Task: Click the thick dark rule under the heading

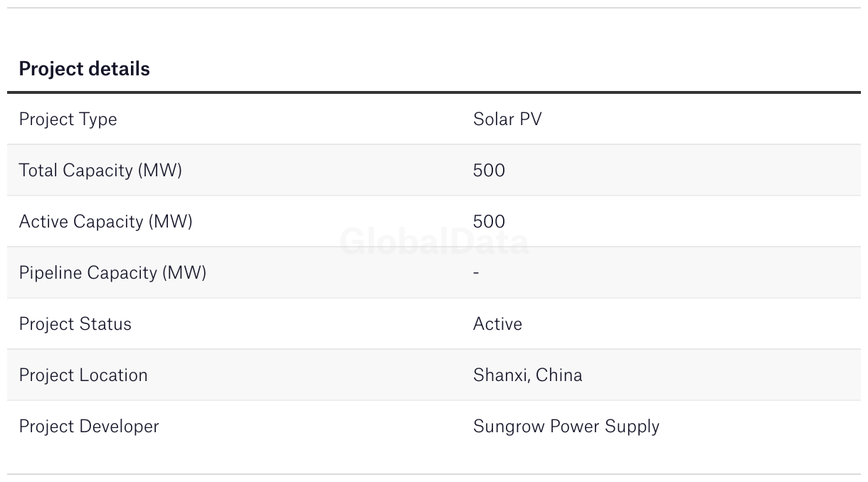Action: [434, 92]
